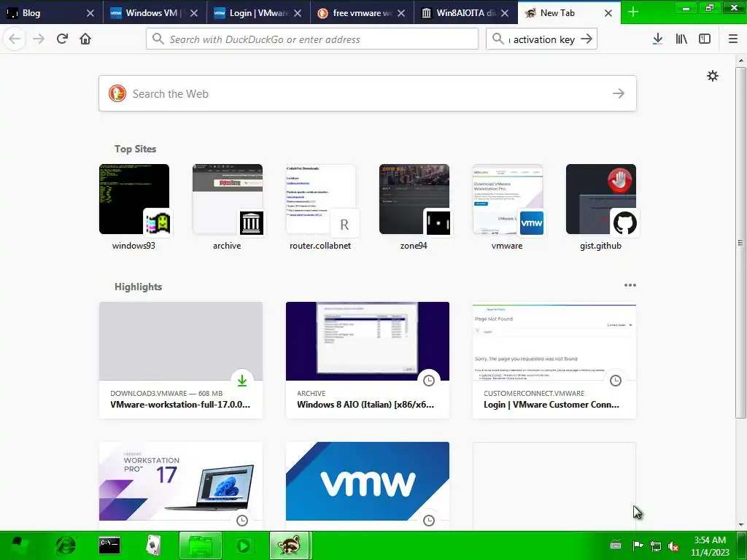Image resolution: width=747 pixels, height=560 pixels.
Task: Add a new tab with plus button
Action: tap(632, 12)
